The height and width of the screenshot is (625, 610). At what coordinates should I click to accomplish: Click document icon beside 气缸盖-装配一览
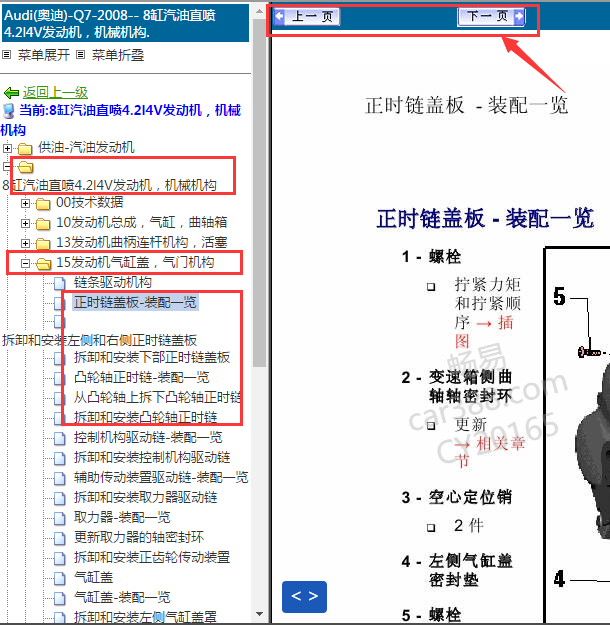tap(60, 598)
